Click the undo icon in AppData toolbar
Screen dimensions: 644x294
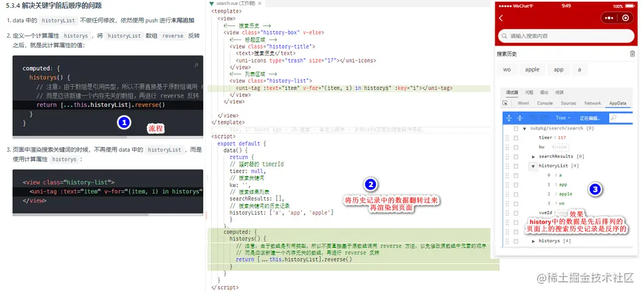click(533, 118)
